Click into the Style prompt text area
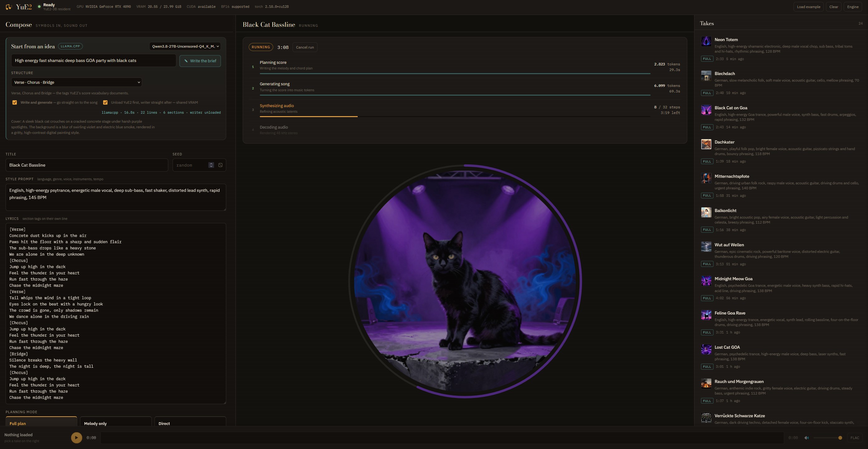Viewport: 868px width, 449px height. (x=116, y=197)
